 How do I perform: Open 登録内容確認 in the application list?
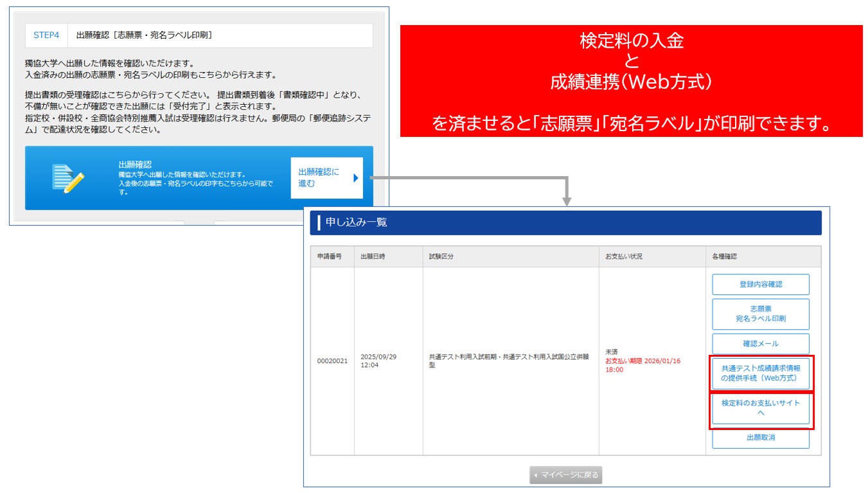[x=760, y=284]
